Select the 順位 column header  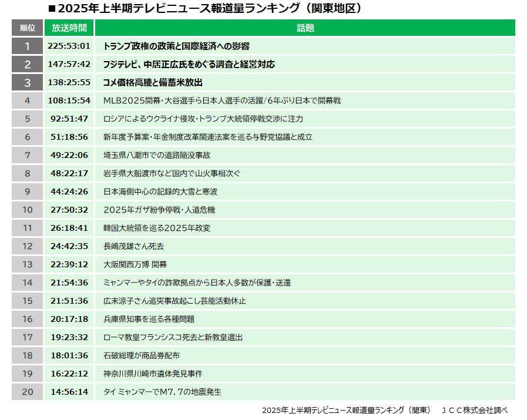26,26
